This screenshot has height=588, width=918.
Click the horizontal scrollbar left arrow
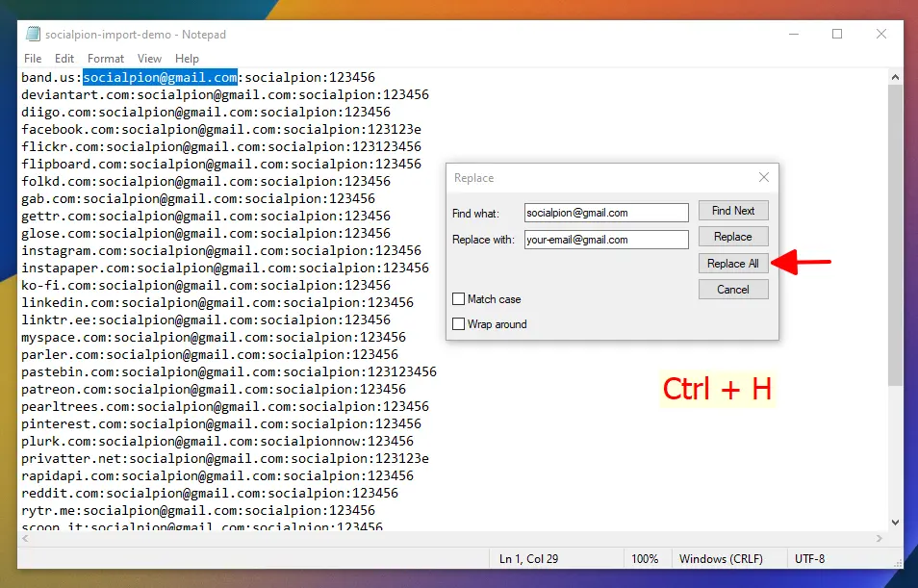(25, 538)
